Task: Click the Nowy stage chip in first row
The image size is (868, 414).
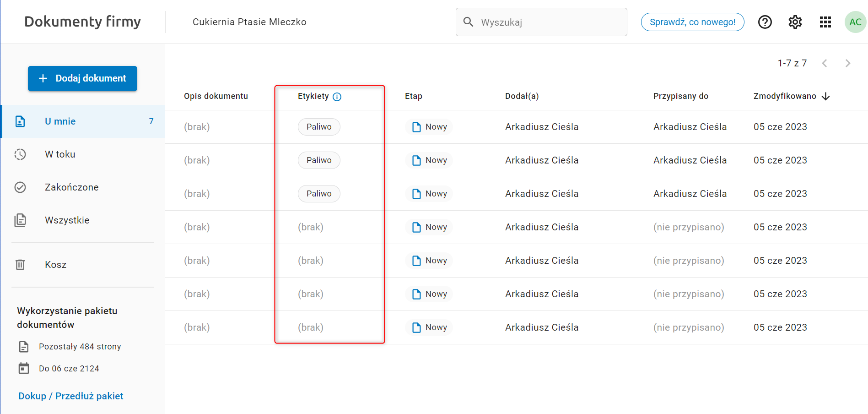Action: click(x=429, y=127)
